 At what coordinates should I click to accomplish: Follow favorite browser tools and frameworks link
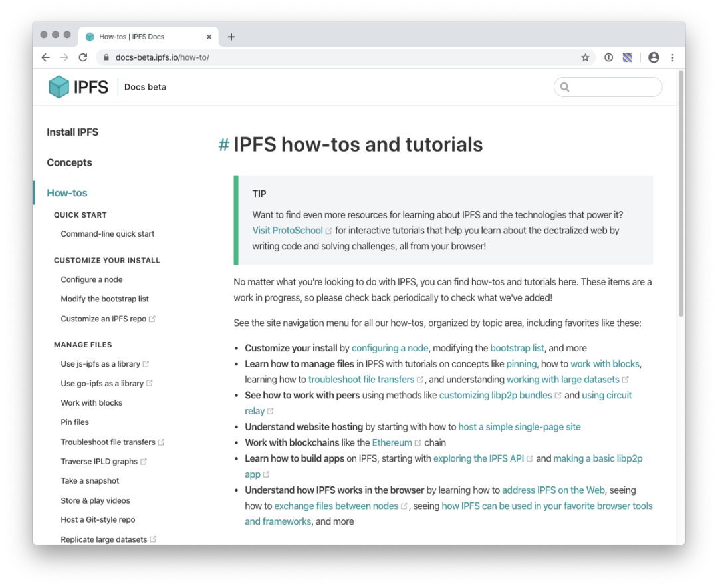546,506
